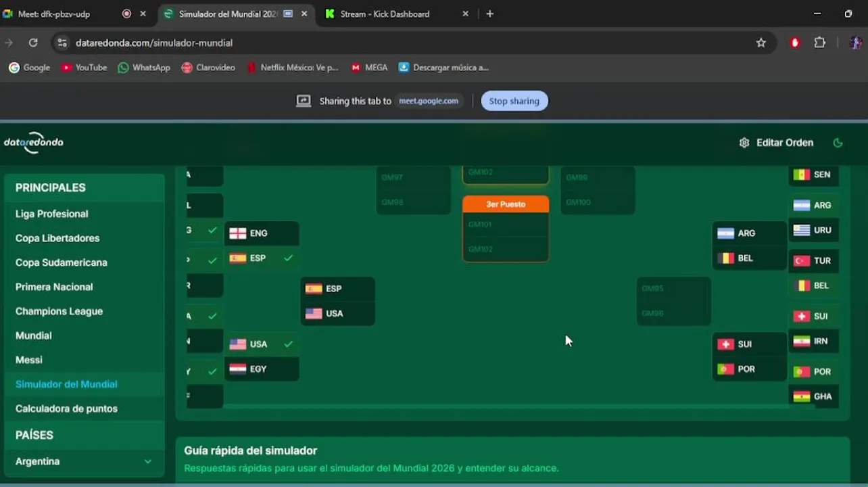The width and height of the screenshot is (868, 487).
Task: Pick ARG in the ARG vs BEL match
Action: 749,233
